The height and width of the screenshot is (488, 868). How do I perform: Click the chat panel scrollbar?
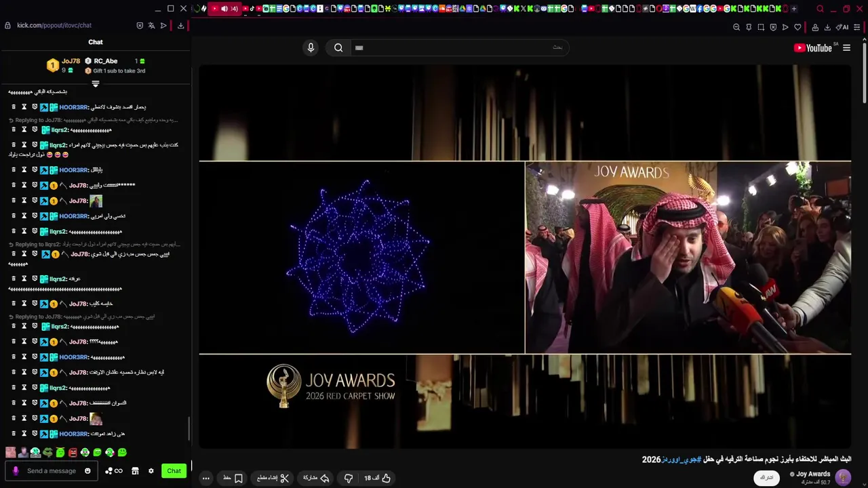(x=189, y=429)
